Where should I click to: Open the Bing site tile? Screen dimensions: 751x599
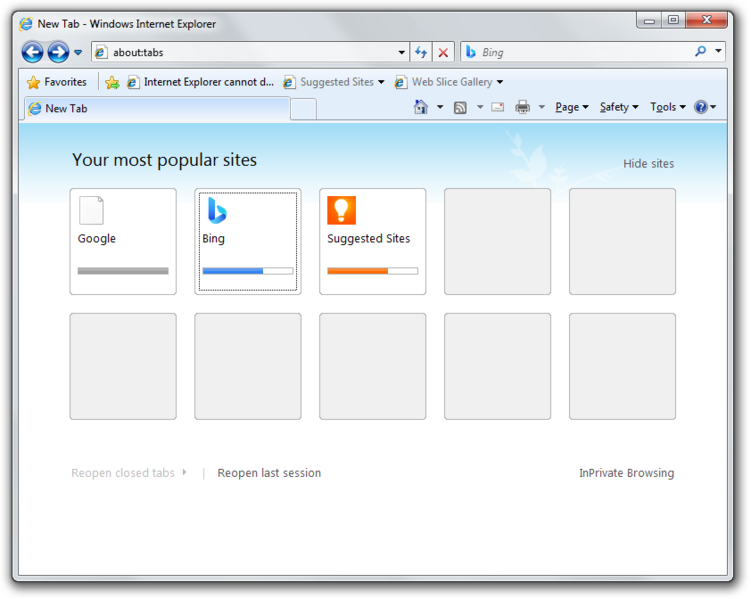coord(248,241)
